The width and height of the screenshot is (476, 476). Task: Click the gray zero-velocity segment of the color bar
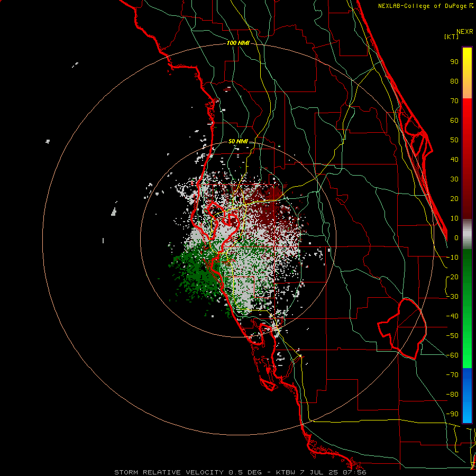click(x=467, y=234)
